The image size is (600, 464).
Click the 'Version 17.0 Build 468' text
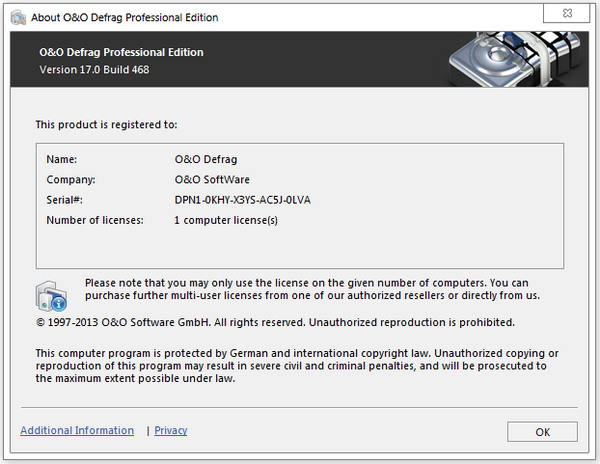click(x=99, y=70)
